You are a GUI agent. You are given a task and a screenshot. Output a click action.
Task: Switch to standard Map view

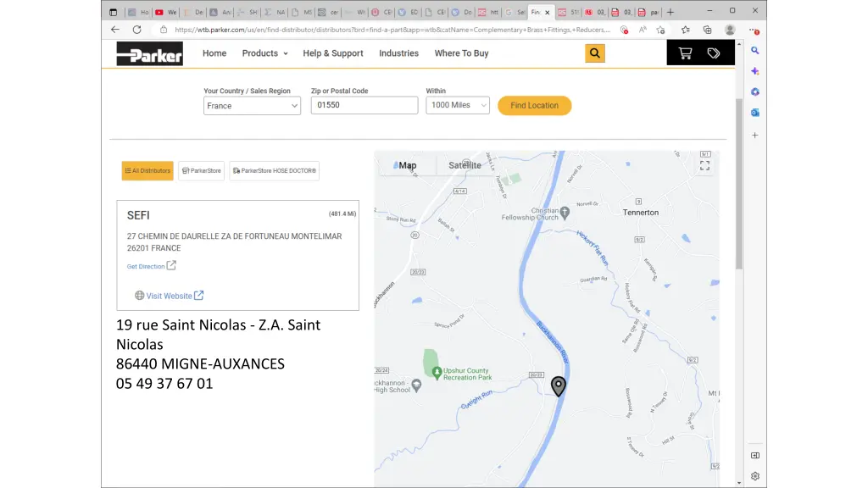[x=408, y=165]
